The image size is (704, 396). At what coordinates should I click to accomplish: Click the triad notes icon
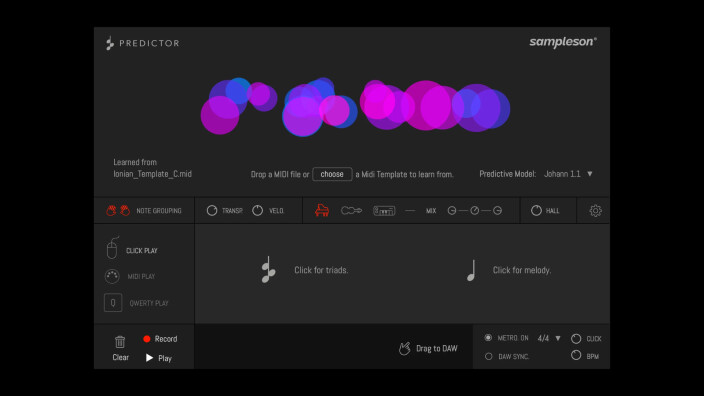click(x=268, y=270)
